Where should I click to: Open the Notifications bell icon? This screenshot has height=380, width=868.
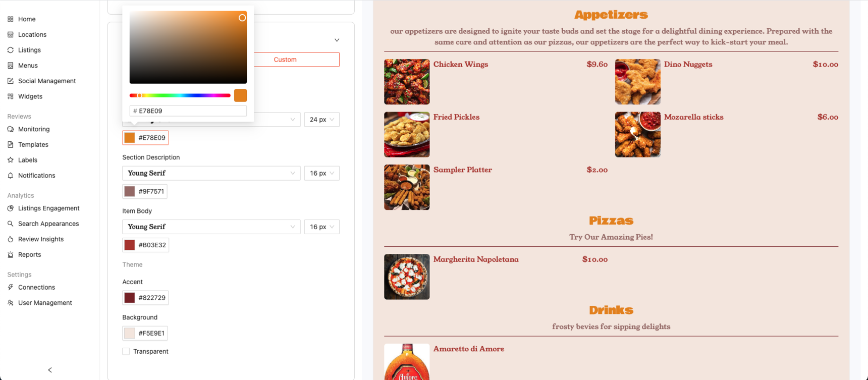tap(11, 176)
